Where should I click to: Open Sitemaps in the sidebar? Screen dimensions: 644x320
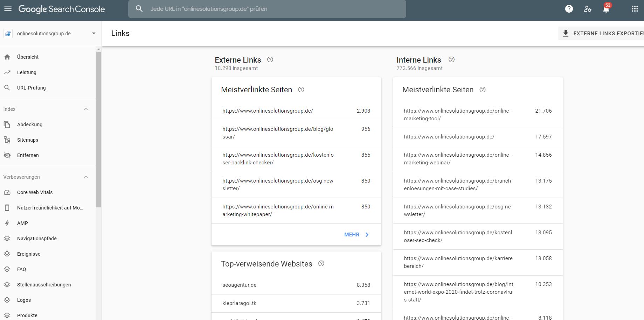(48, 140)
